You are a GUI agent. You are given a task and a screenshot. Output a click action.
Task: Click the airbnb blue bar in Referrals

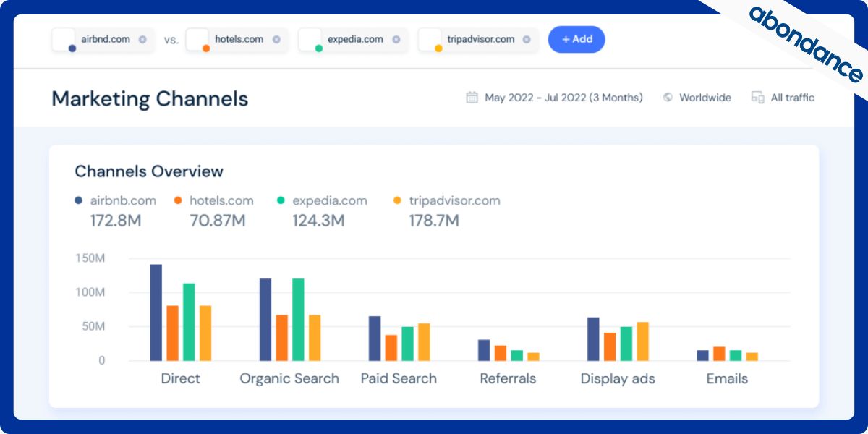(x=484, y=350)
